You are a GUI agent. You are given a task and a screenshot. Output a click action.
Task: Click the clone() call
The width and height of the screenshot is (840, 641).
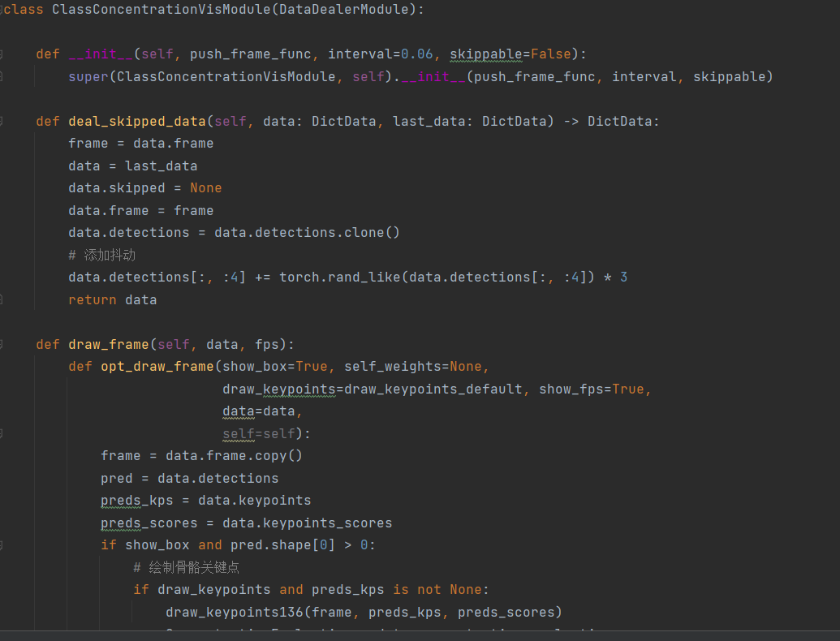coord(372,233)
